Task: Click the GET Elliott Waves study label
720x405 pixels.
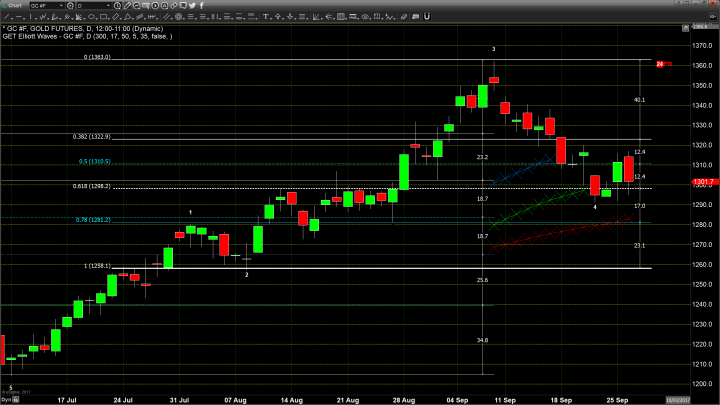Action: click(x=87, y=36)
